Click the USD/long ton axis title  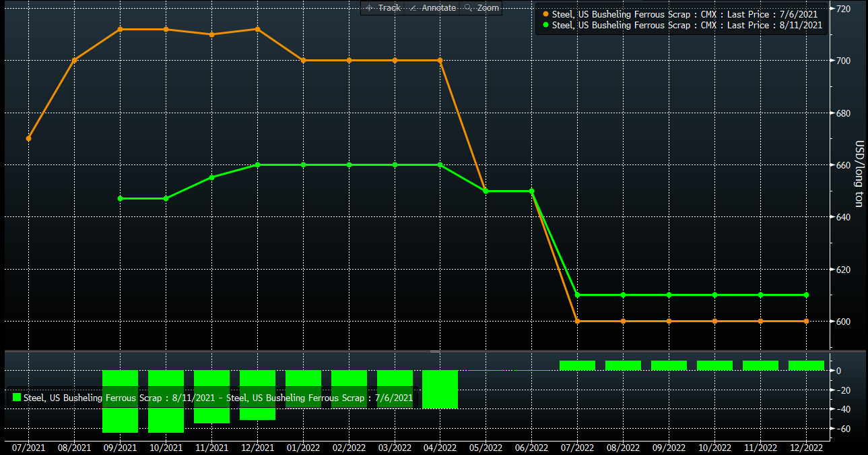click(x=859, y=174)
